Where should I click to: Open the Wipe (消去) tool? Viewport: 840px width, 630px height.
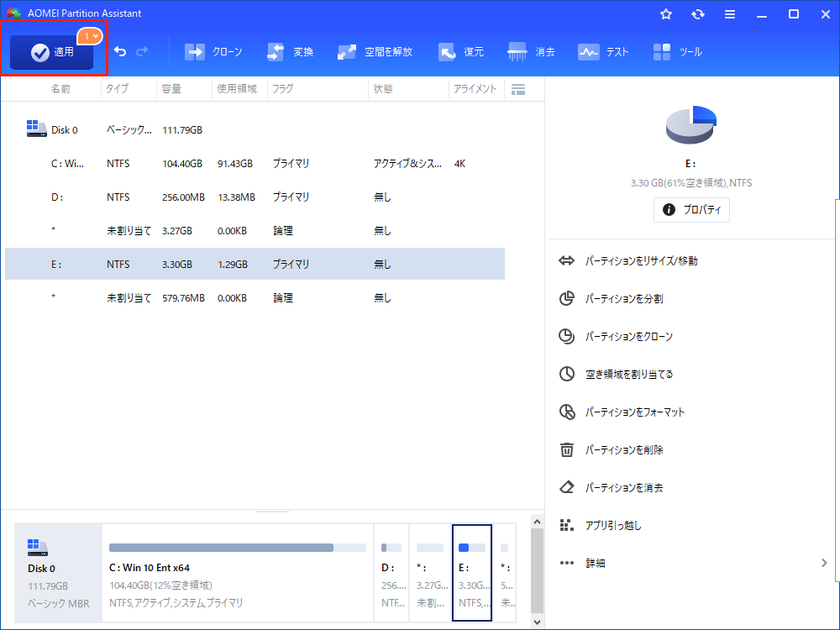coord(531,52)
